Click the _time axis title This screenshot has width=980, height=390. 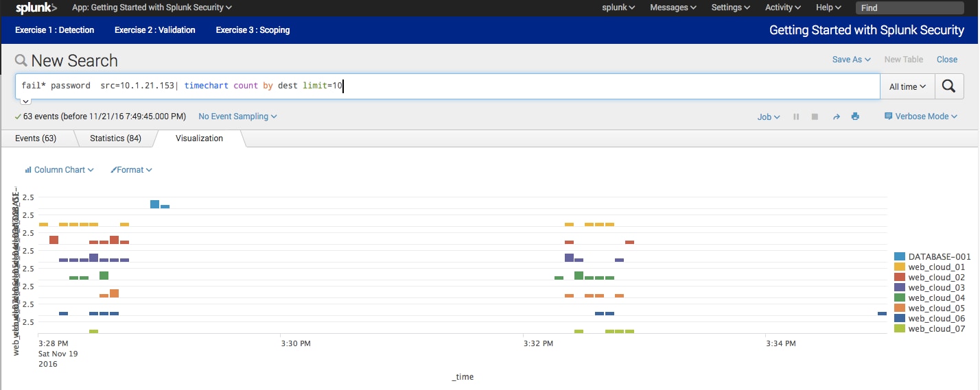pos(463,377)
